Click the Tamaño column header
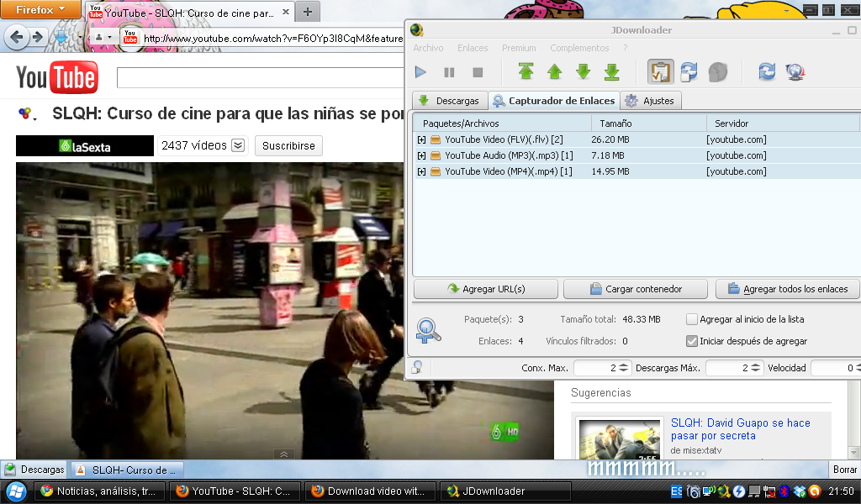This screenshot has width=861, height=504. (x=648, y=123)
